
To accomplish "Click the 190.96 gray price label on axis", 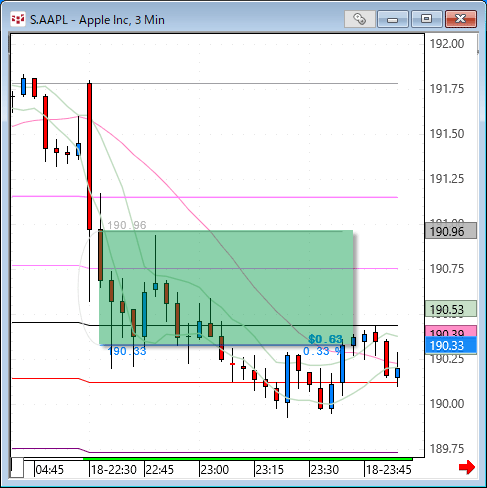I will pyautogui.click(x=451, y=231).
